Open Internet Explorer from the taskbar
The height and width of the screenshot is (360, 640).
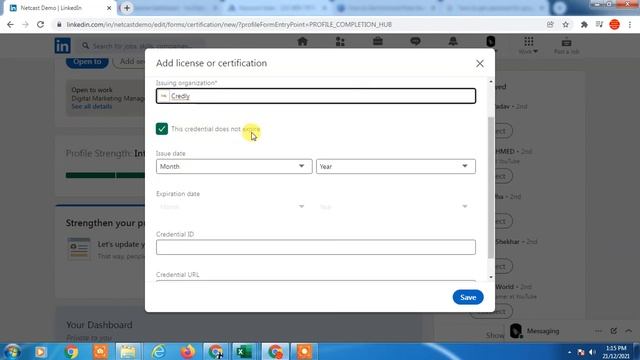tap(158, 351)
